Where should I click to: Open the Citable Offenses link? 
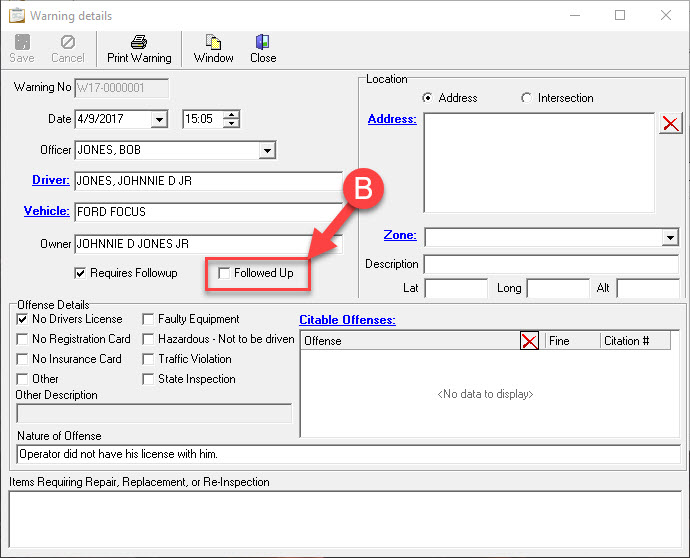click(x=347, y=320)
